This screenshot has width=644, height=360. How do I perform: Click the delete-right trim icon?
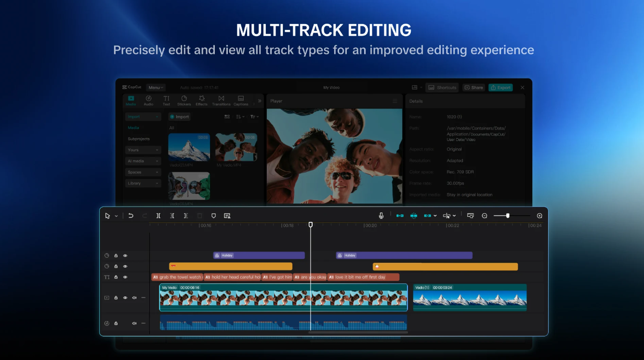tap(186, 216)
